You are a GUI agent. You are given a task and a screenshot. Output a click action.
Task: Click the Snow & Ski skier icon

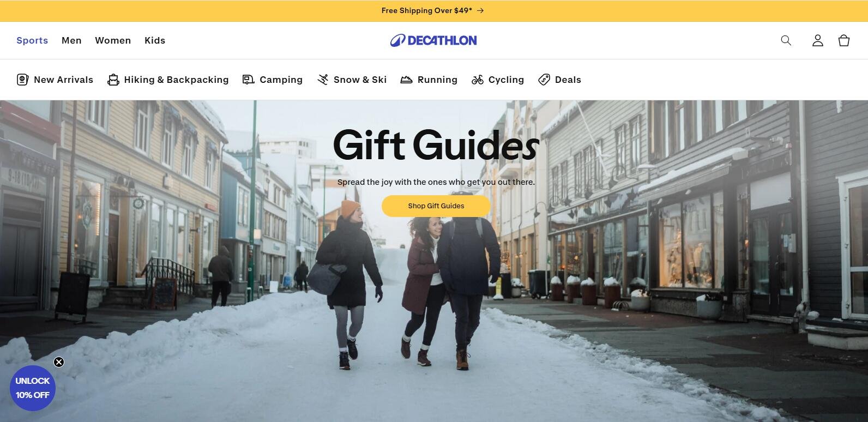pyautogui.click(x=323, y=80)
